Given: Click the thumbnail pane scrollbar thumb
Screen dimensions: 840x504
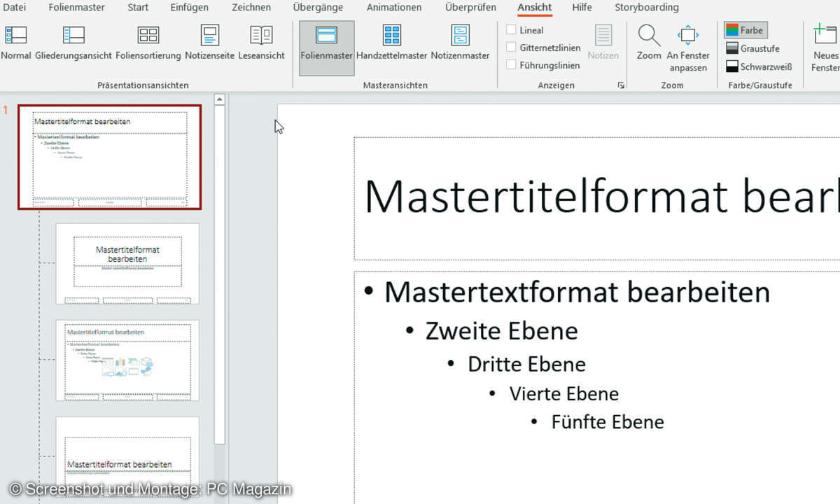Looking at the screenshot, I should 220,274.
